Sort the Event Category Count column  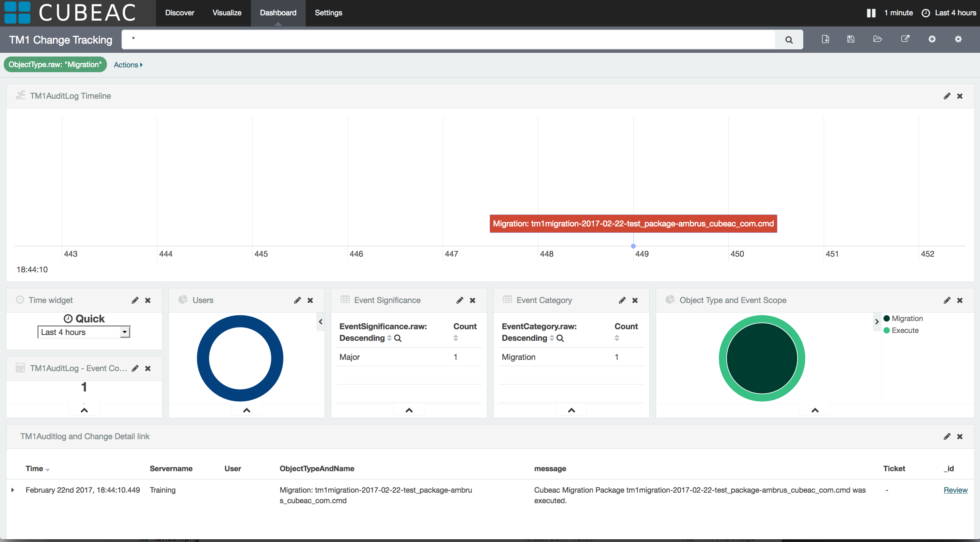point(617,338)
